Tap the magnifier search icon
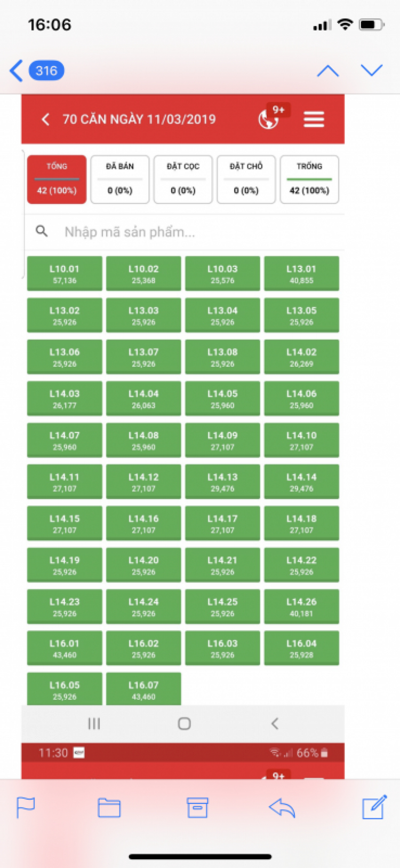 tap(42, 231)
